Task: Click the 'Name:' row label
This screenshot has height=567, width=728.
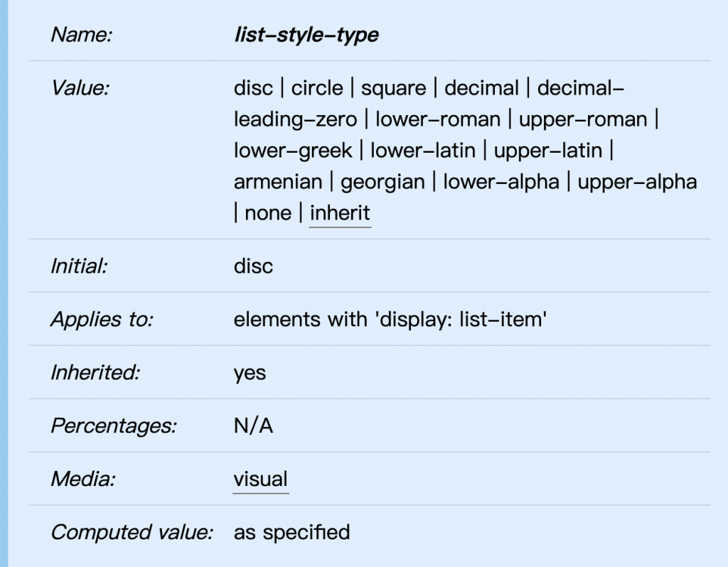Action: click(82, 35)
